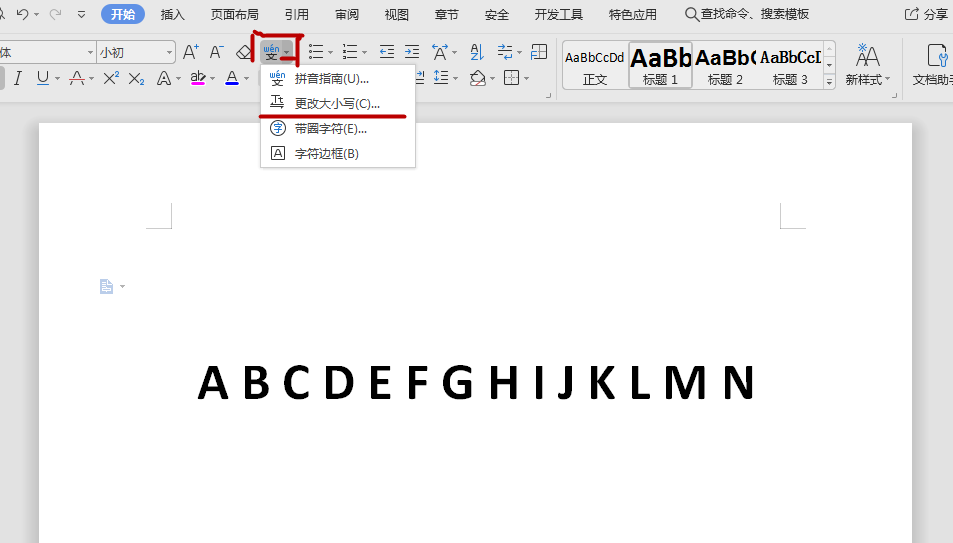The image size is (953, 543).
Task: Open the 引用 tab
Action: [297, 14]
